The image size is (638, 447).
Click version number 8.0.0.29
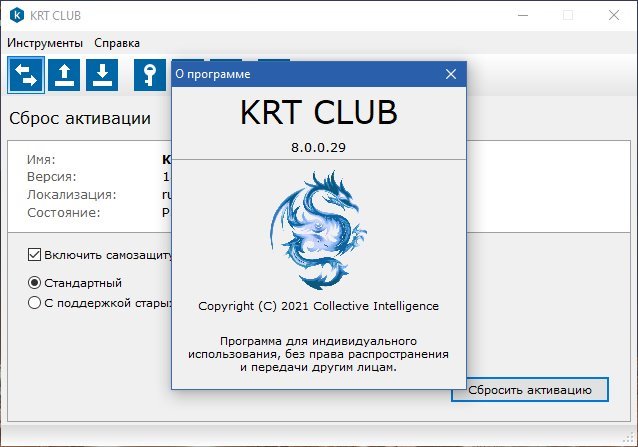(318, 147)
